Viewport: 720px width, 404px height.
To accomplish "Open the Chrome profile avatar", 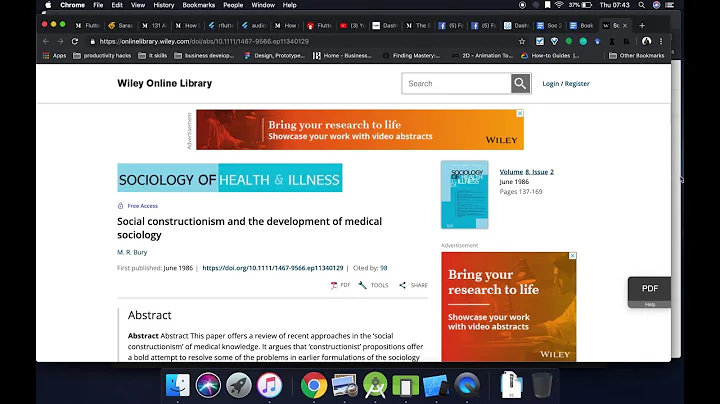I will pos(647,41).
